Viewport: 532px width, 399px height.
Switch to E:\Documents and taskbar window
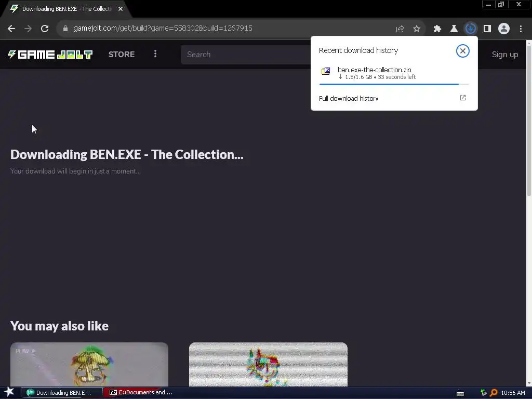[141, 393]
